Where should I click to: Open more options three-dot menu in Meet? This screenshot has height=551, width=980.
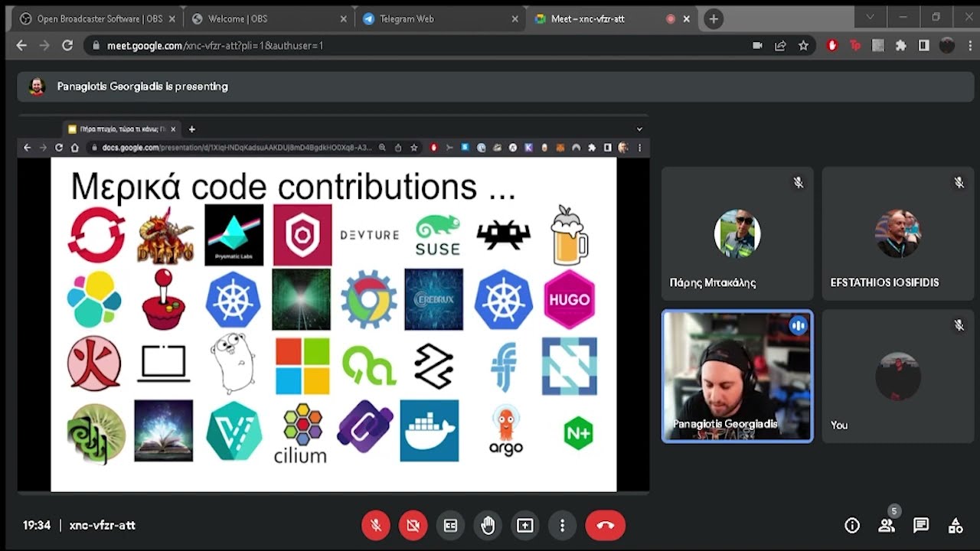pyautogui.click(x=562, y=526)
